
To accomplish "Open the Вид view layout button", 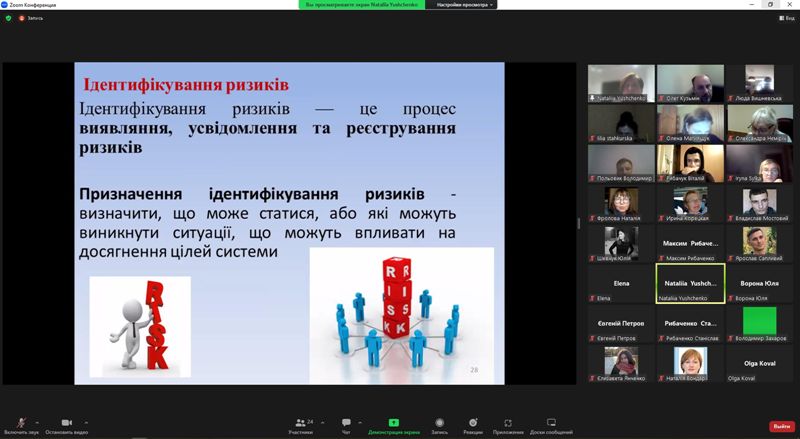I will click(787, 18).
